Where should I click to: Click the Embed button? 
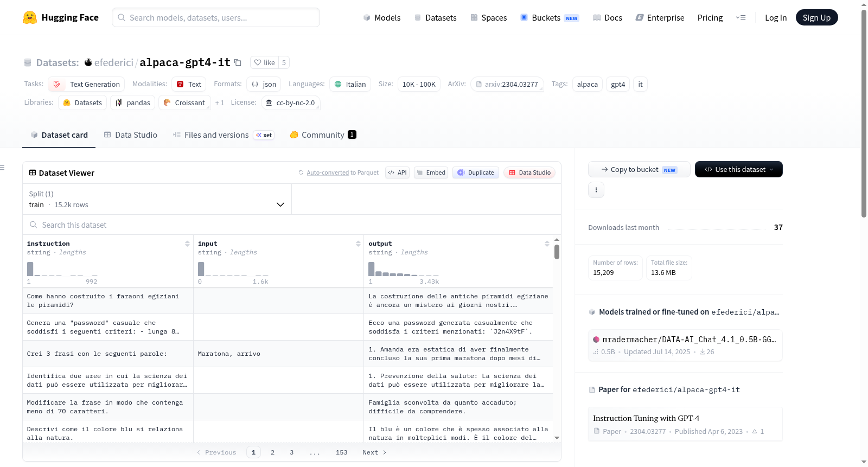431,172
